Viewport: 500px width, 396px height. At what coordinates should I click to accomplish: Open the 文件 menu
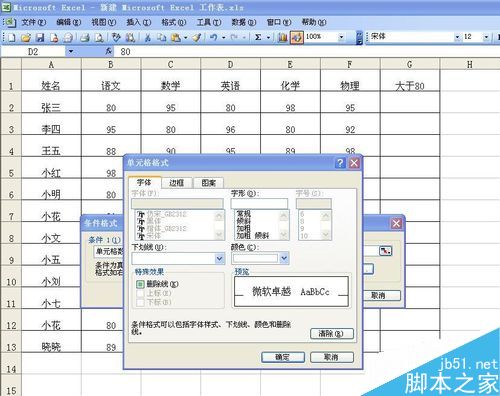point(34,22)
